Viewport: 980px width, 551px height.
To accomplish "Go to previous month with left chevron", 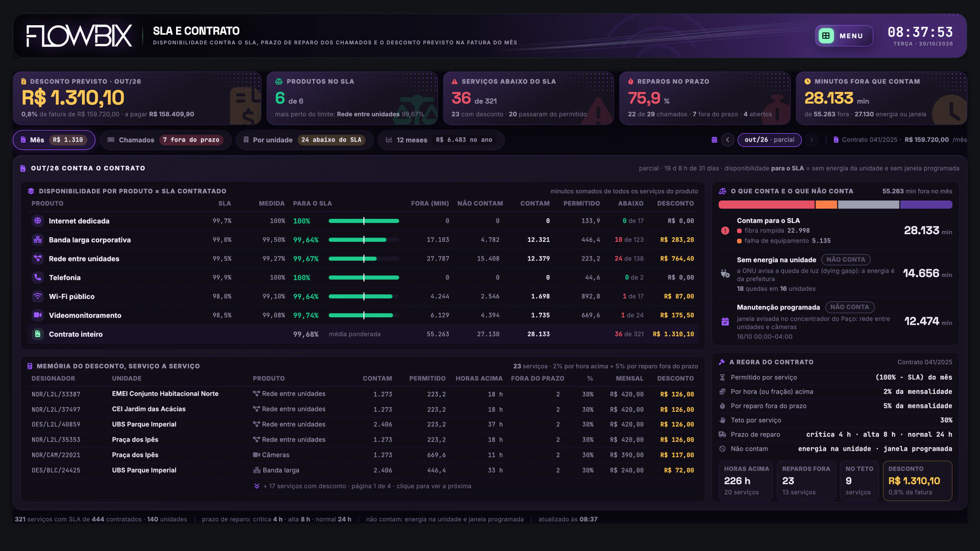I will click(728, 140).
